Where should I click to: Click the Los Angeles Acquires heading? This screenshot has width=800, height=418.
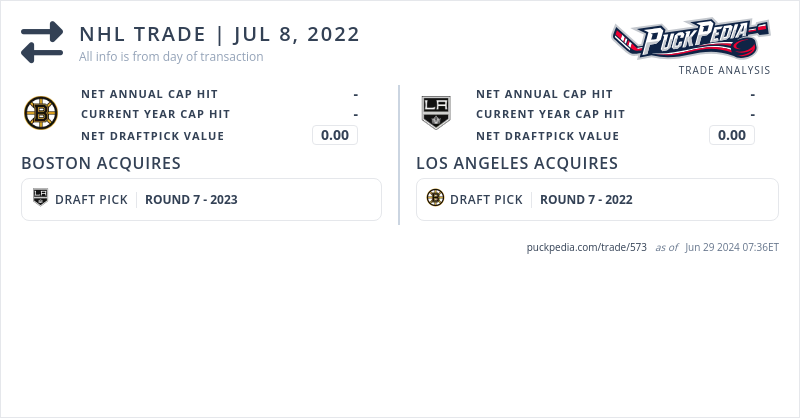point(517,163)
